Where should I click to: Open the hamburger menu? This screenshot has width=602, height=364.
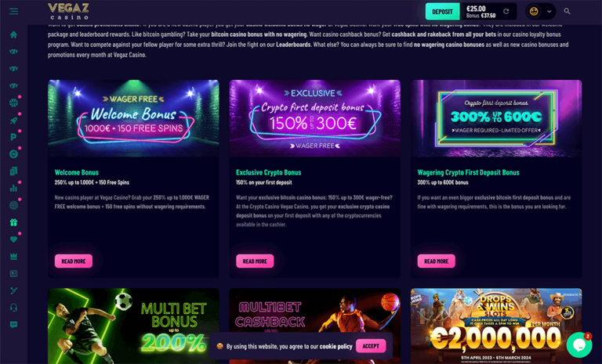14,11
